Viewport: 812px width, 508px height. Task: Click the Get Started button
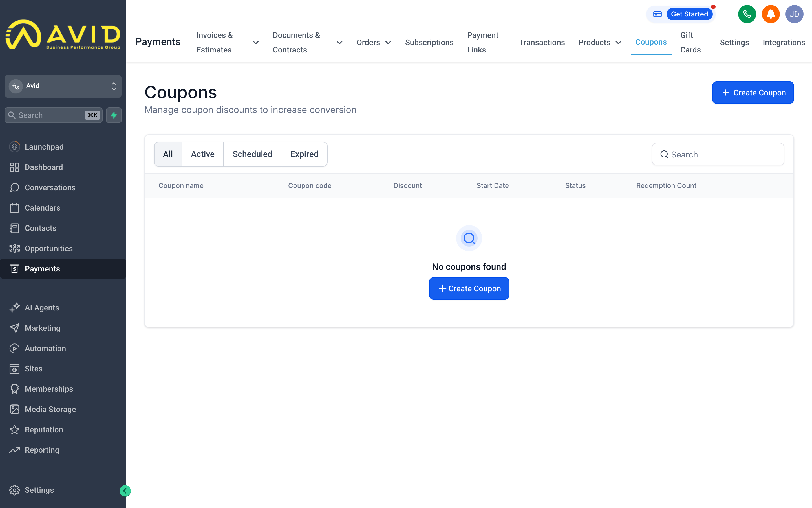click(x=689, y=14)
